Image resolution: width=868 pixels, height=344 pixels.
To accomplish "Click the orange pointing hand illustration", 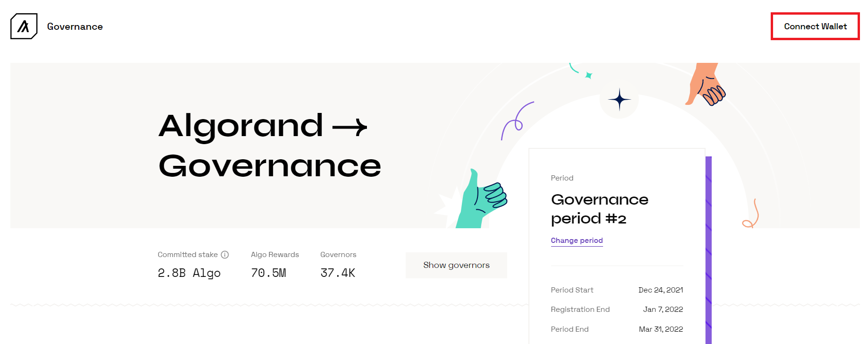I will pos(706,85).
